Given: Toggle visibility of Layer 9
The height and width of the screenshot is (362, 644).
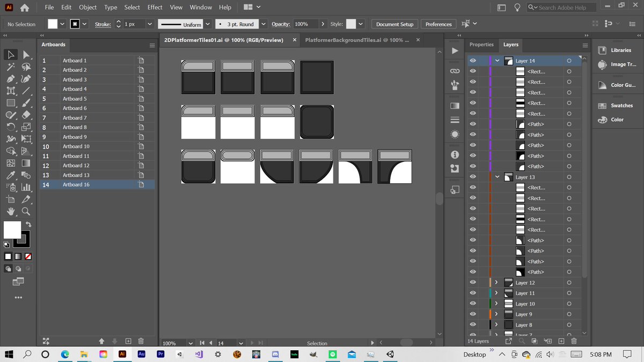Looking at the screenshot, I should (473, 314).
